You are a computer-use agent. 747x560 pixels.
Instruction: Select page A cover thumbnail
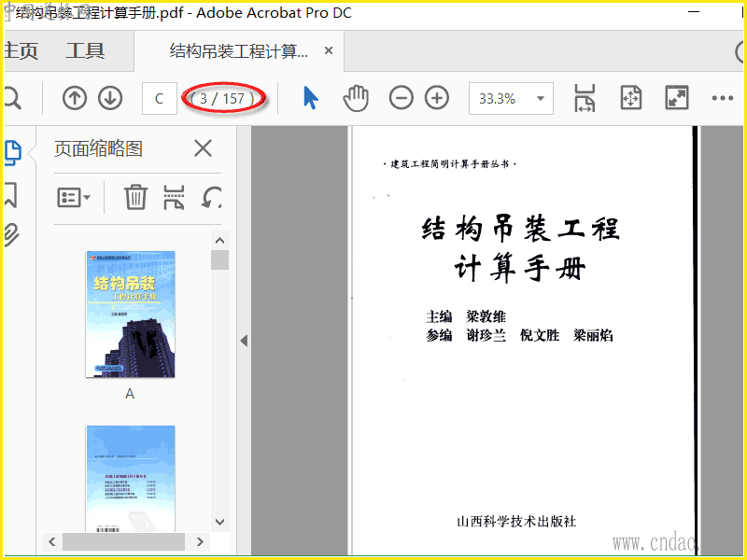(130, 315)
